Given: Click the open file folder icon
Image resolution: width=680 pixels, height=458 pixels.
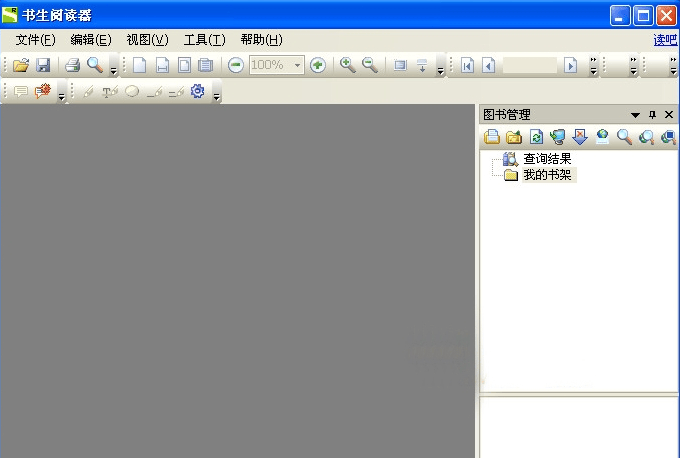Looking at the screenshot, I should [20, 65].
